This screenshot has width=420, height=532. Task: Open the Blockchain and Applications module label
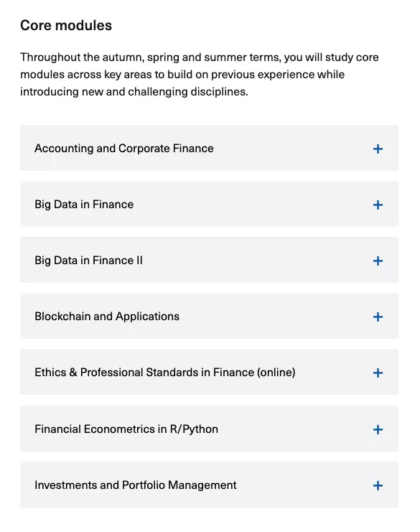(107, 316)
